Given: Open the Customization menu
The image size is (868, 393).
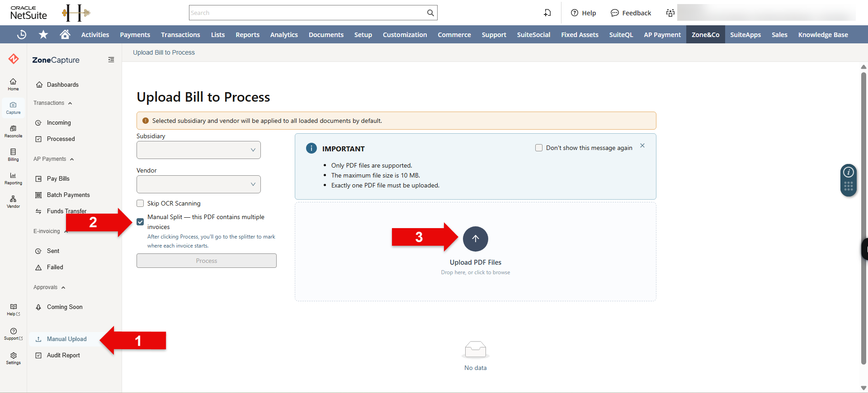Looking at the screenshot, I should (x=405, y=34).
